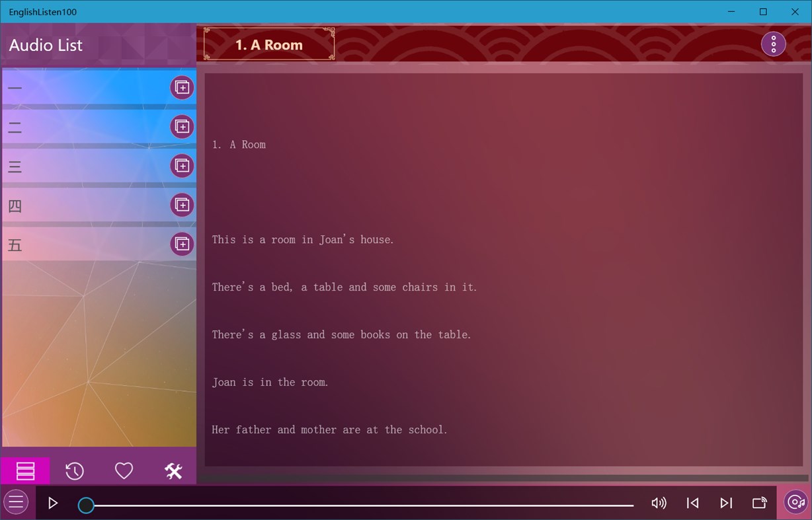Open the three-dot options menu
Screen dimensions: 812x520
[x=773, y=44]
